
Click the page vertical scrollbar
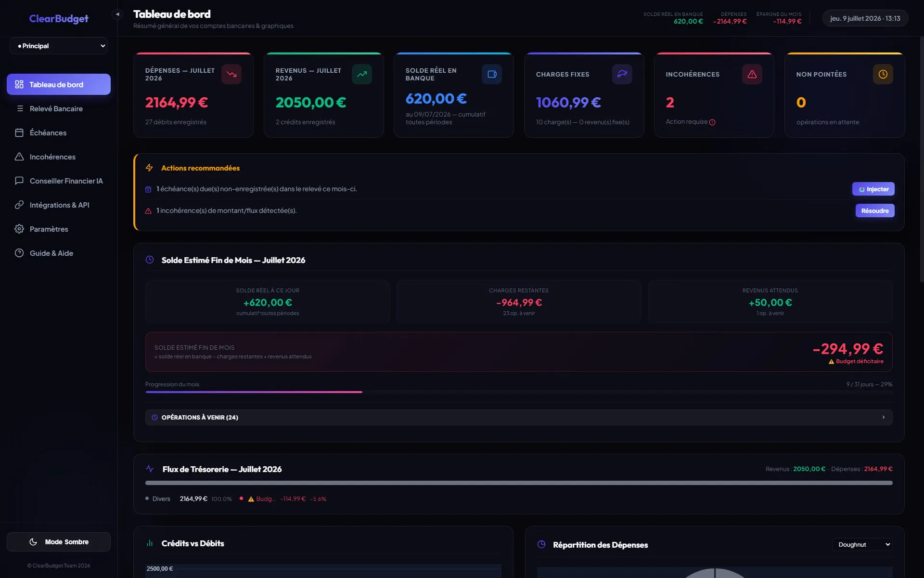(x=922, y=159)
